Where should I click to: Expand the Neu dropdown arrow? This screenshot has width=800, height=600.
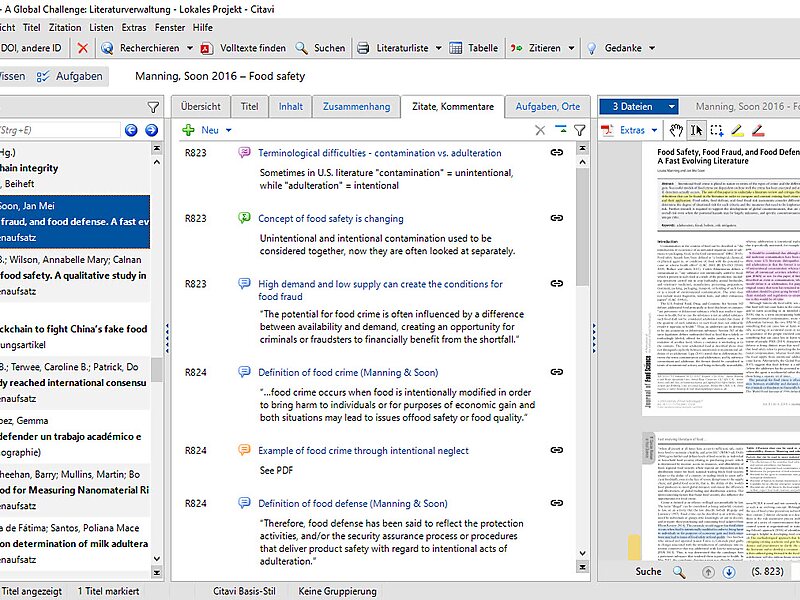point(229,130)
